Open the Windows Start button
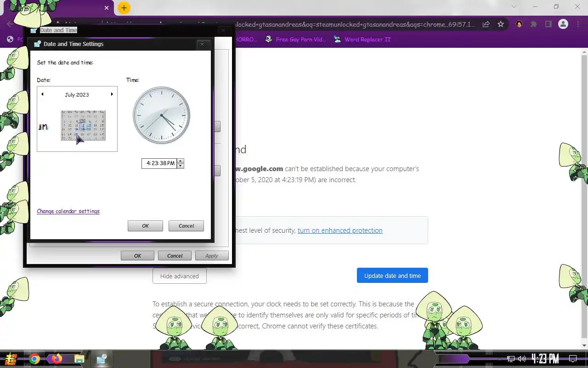The height and width of the screenshot is (368, 588). [11, 359]
